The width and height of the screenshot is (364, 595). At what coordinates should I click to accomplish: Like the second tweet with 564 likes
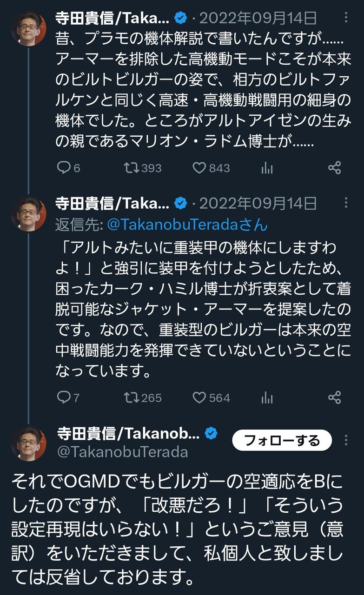(x=199, y=397)
